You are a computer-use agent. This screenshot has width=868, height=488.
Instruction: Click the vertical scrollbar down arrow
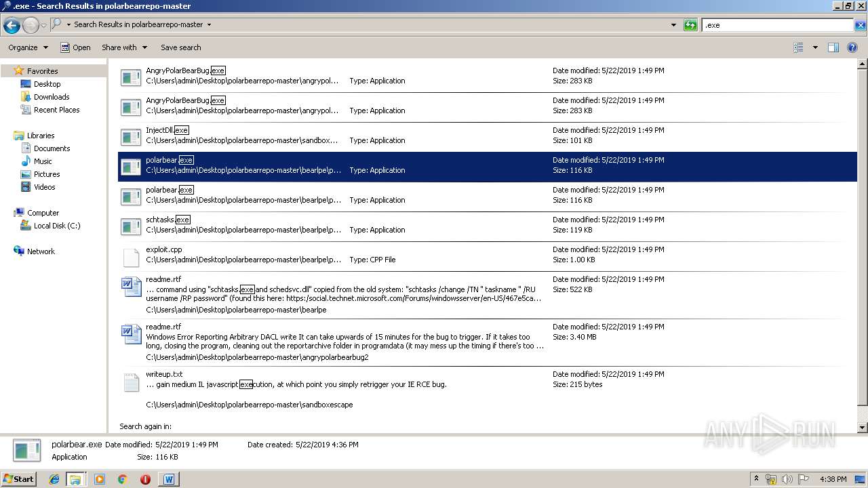[863, 428]
